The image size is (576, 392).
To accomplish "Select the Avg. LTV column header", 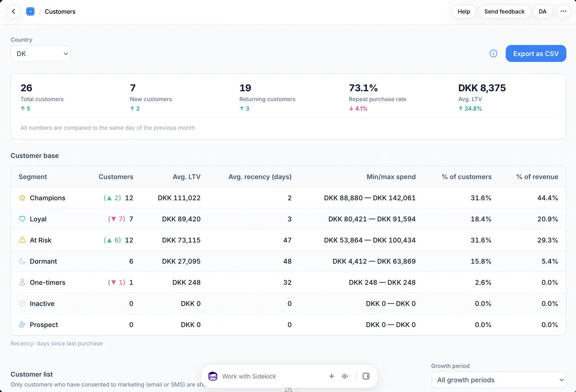I will (187, 177).
